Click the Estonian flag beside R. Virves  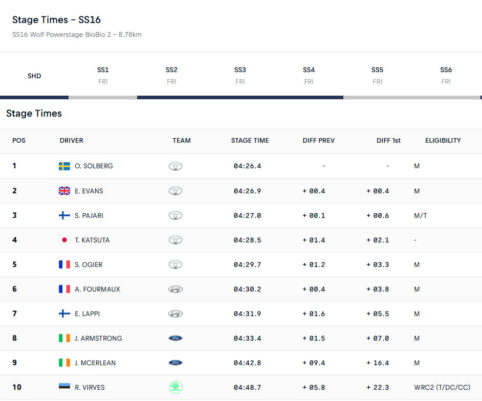click(64, 387)
